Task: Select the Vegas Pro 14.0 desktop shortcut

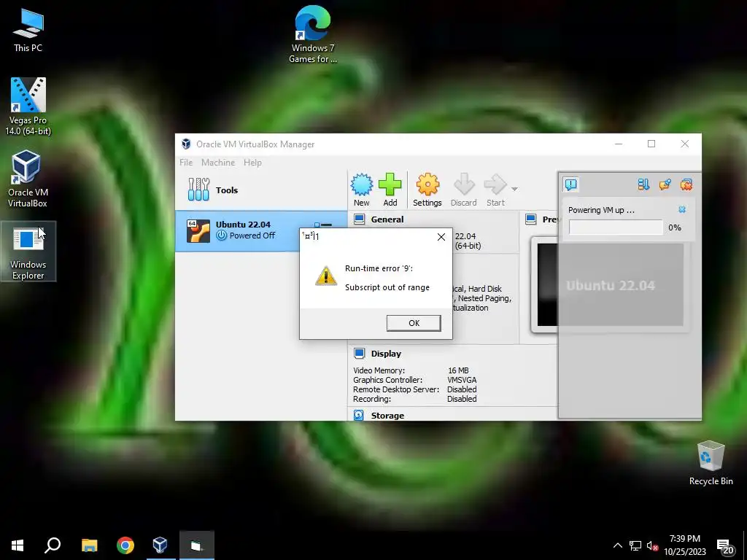Action: coord(28,106)
